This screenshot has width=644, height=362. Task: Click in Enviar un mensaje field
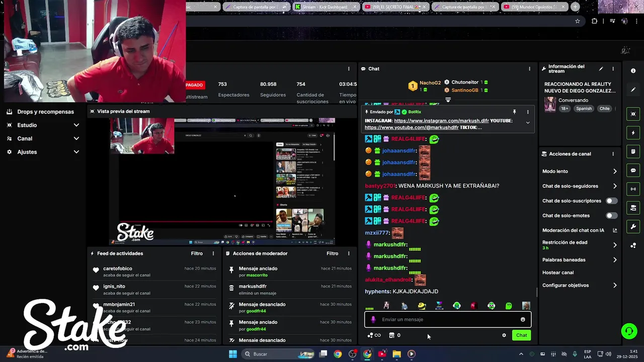pos(448,319)
